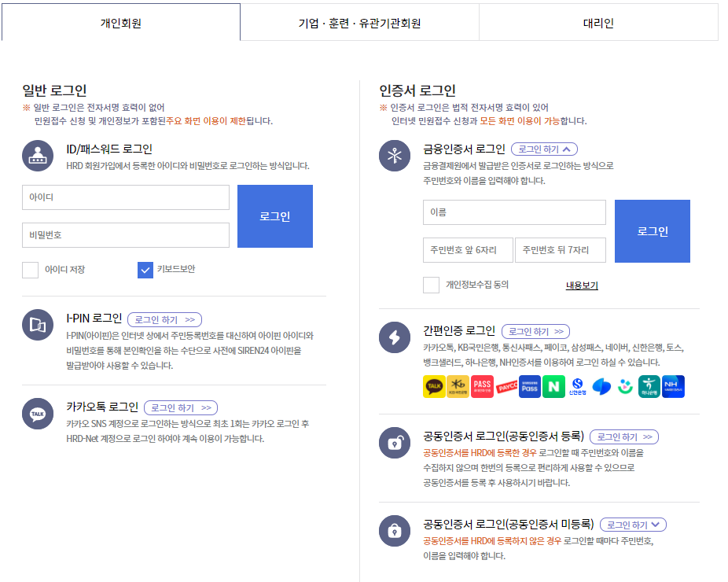Uncheck the 키보드보안 checkbox

[x=145, y=270]
